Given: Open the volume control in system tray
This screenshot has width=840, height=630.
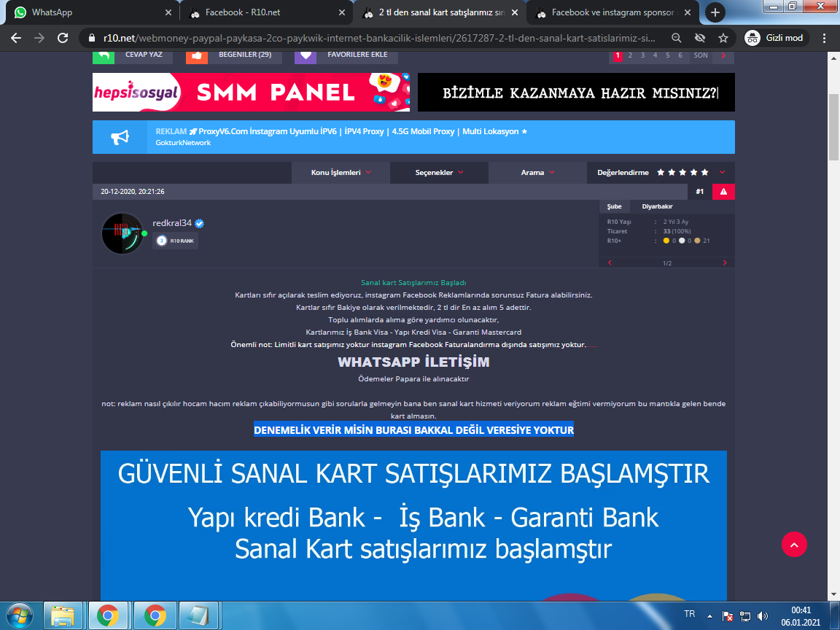Looking at the screenshot, I should coord(762,616).
